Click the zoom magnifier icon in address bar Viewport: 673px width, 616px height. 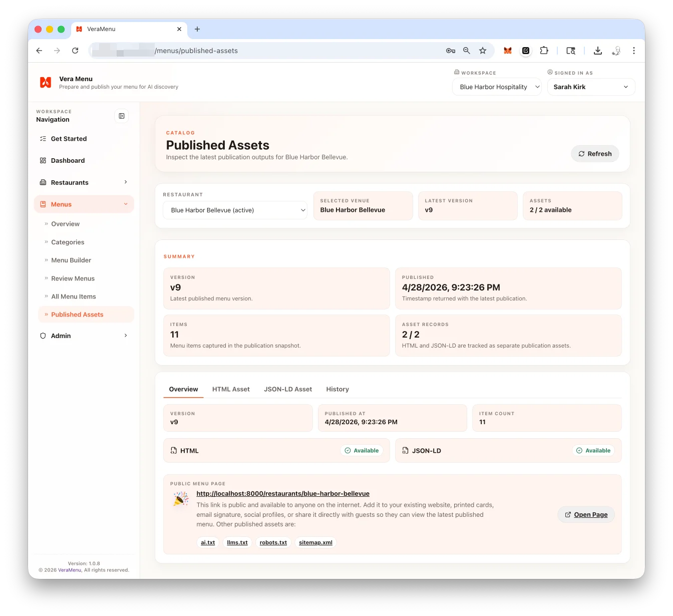(467, 51)
